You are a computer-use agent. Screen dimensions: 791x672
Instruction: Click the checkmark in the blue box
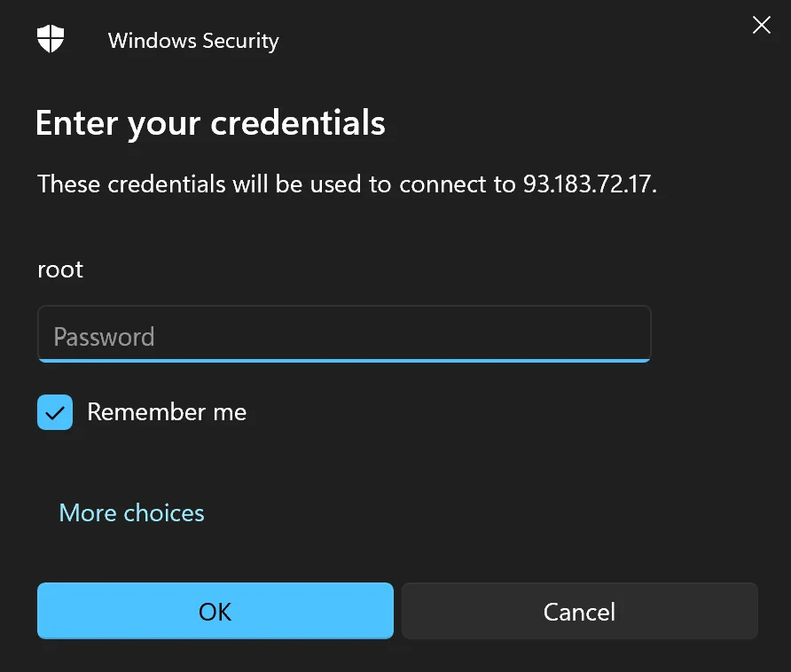[x=55, y=413]
